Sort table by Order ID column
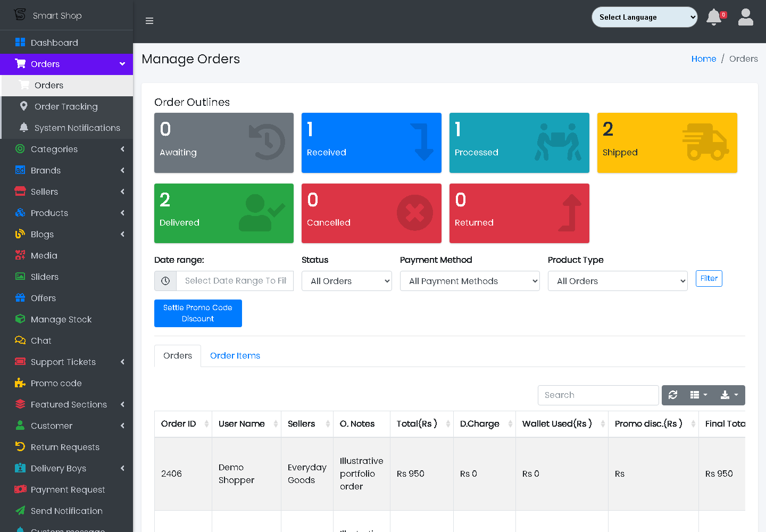Image resolution: width=766 pixels, height=532 pixels. click(184, 423)
